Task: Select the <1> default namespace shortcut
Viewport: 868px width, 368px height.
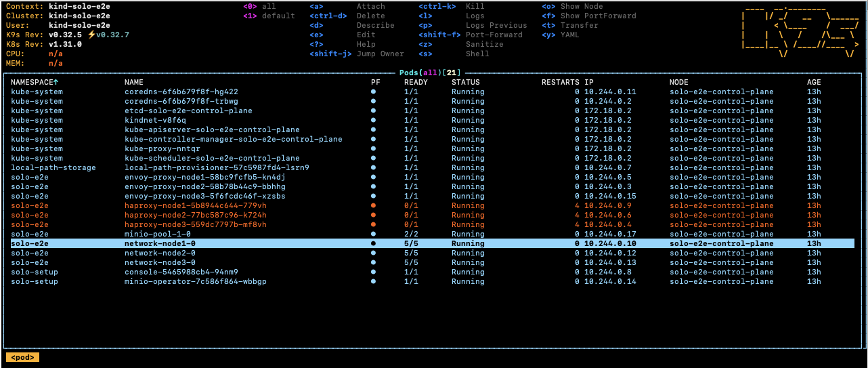Action: coord(269,16)
